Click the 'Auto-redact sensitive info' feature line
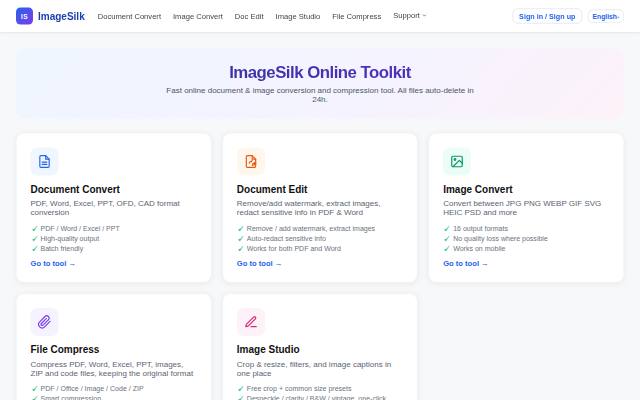The width and height of the screenshot is (640, 400). pyautogui.click(x=282, y=239)
